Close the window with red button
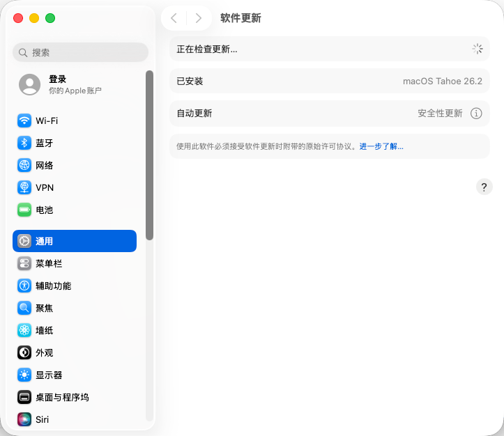Image resolution: width=504 pixels, height=436 pixels. [18, 18]
